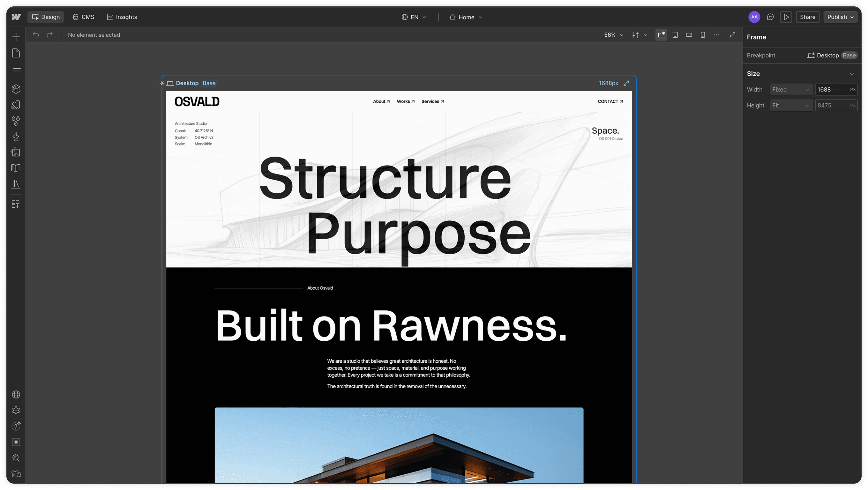Switch to the Insights tab

click(x=122, y=17)
